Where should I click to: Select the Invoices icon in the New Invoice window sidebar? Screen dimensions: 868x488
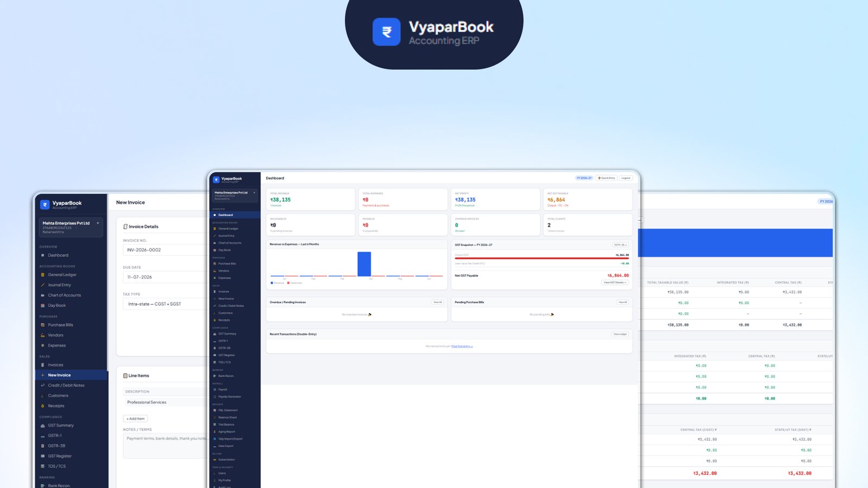(43, 365)
